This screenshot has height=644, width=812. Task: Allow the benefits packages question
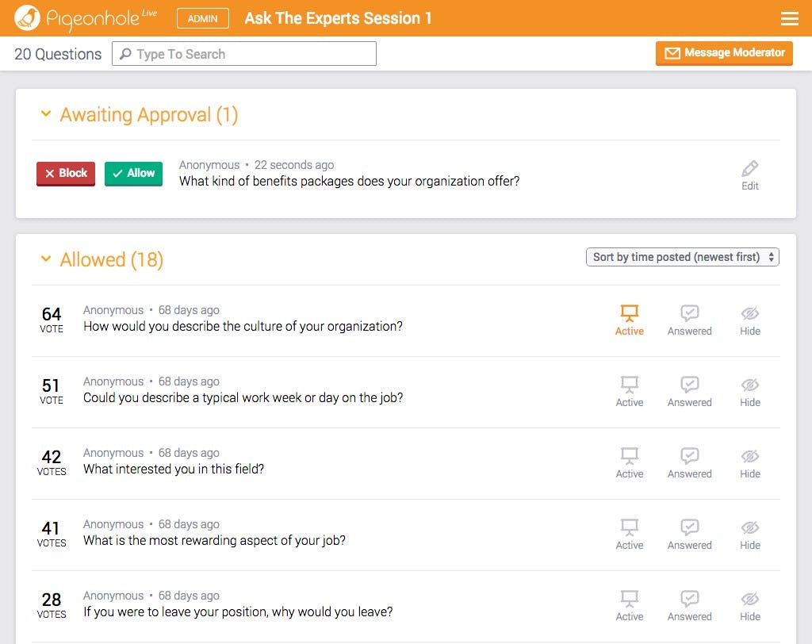coord(133,173)
